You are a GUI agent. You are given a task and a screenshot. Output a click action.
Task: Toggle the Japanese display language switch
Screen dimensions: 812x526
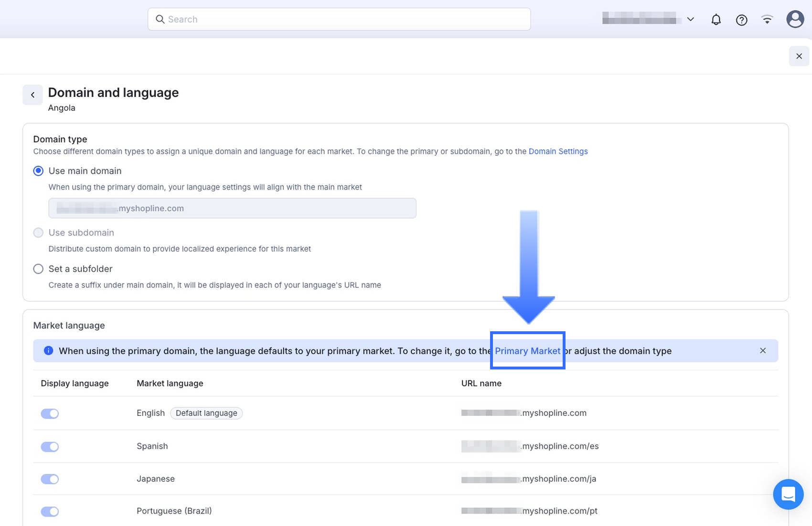tap(50, 479)
